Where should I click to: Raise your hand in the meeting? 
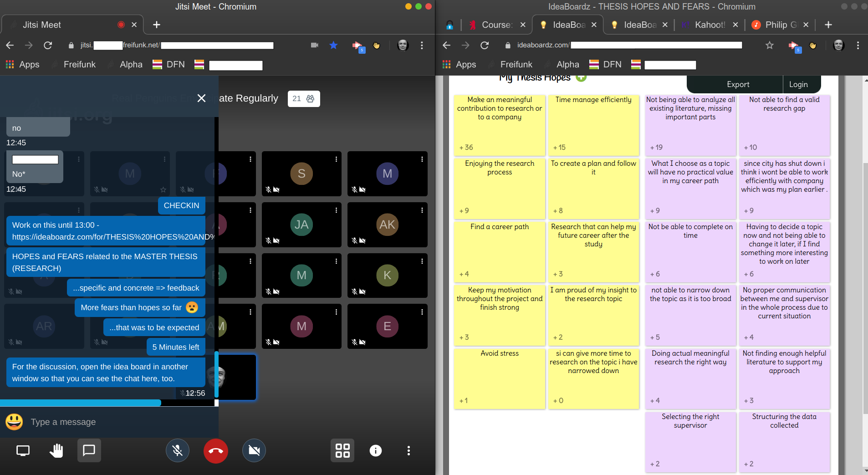[x=56, y=450]
